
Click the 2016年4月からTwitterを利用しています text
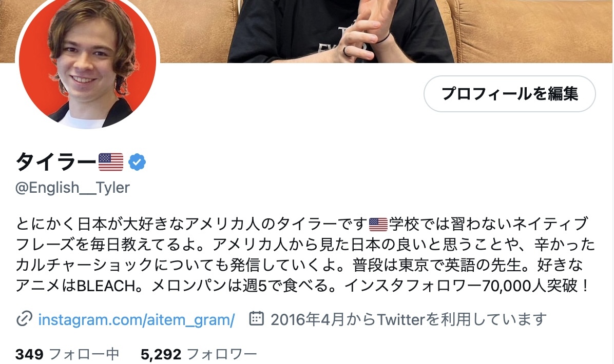pos(409,319)
